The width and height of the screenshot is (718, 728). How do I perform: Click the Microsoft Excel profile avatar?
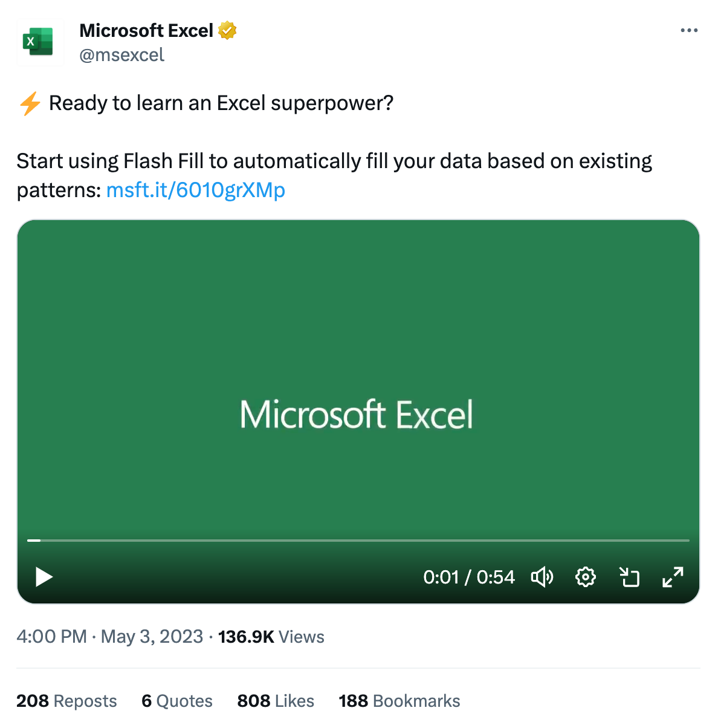[40, 42]
